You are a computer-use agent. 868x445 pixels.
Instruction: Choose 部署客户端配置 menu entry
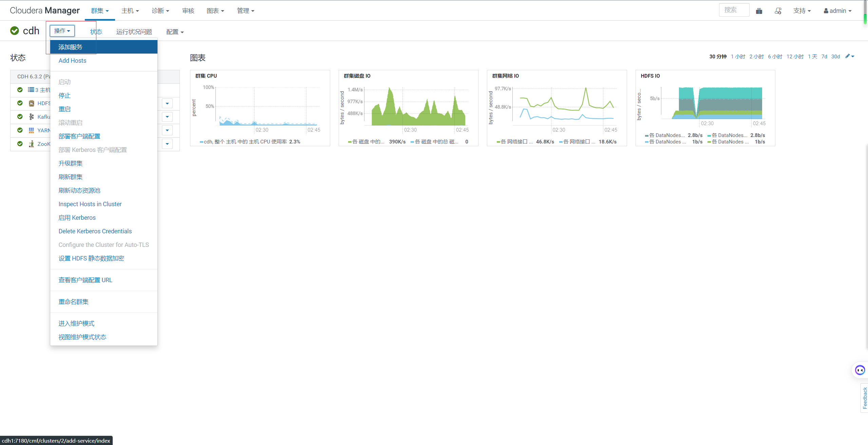[104, 136]
